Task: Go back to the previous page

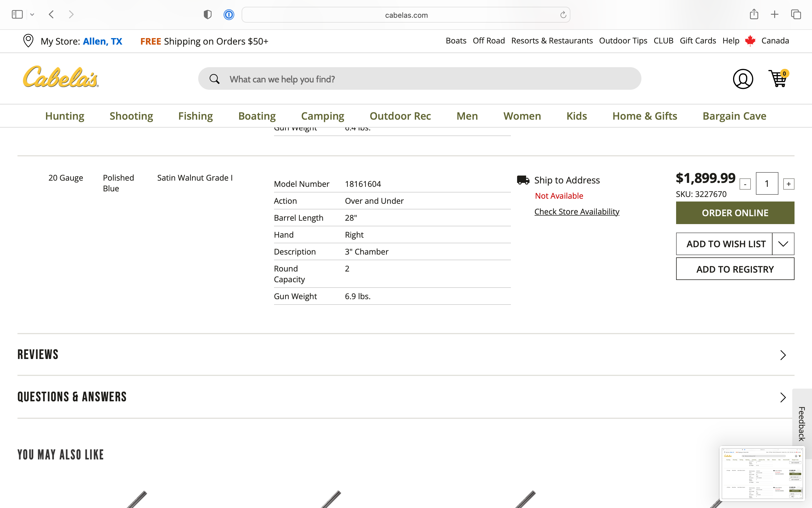Action: click(x=51, y=14)
